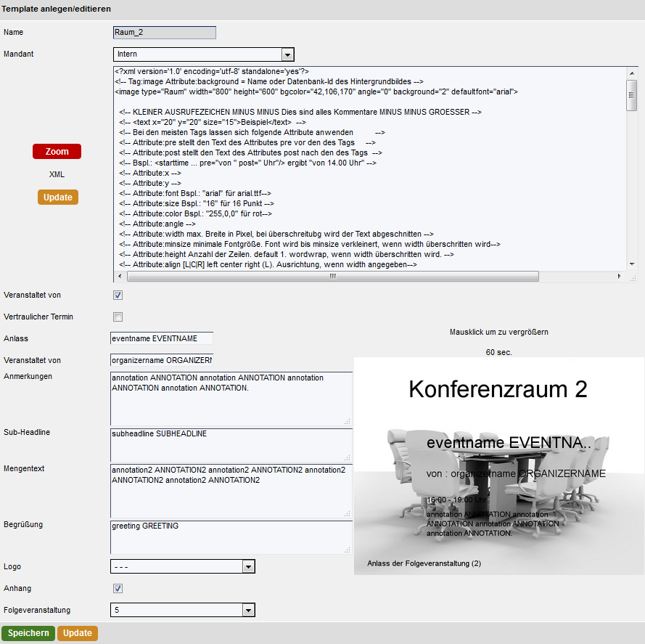
Task: Click the XML editor horizontal scrollbar thumb
Action: click(x=333, y=277)
